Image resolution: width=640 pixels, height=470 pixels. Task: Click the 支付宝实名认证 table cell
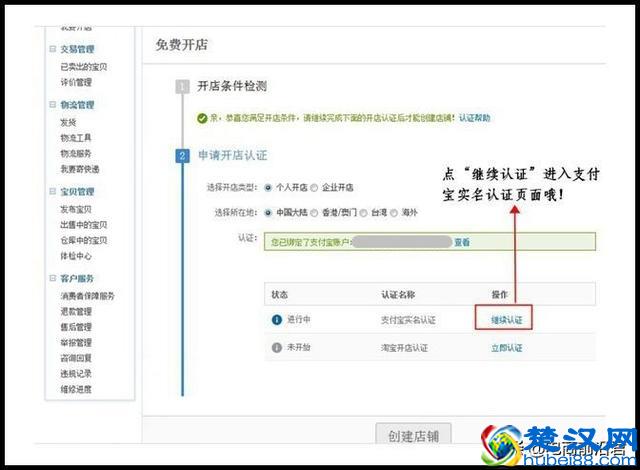pos(408,320)
